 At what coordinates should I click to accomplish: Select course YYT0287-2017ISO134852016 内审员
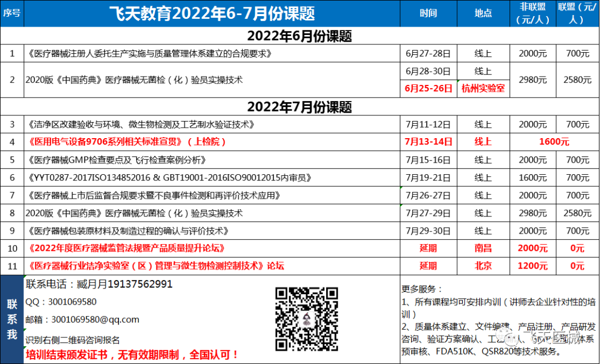click(212, 178)
